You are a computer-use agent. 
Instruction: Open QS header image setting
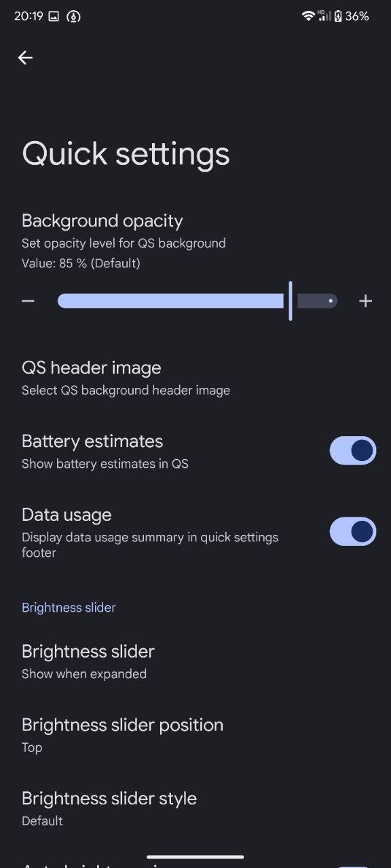point(195,378)
